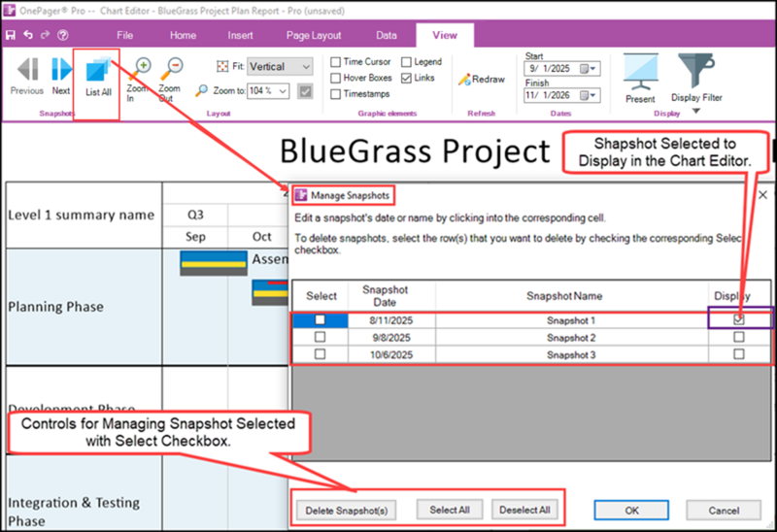The height and width of the screenshot is (532, 777).
Task: Click the Manage Snapshots dialog icon
Action: (301, 195)
